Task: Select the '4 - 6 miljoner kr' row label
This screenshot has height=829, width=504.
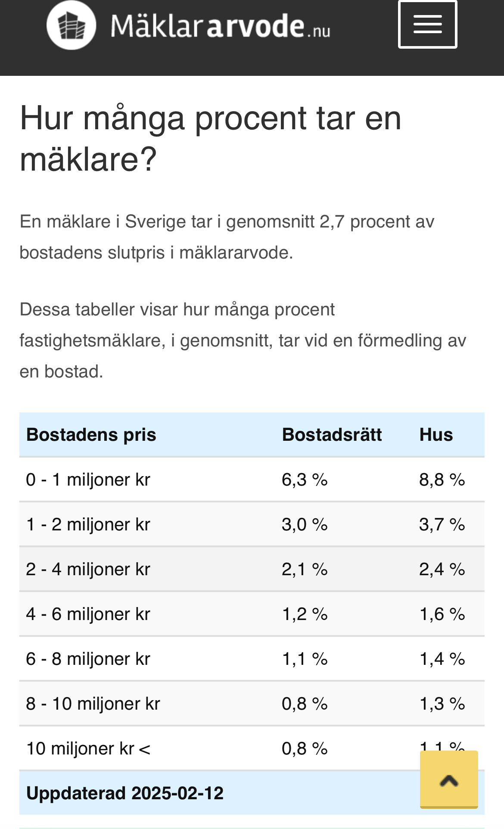Action: [88, 614]
